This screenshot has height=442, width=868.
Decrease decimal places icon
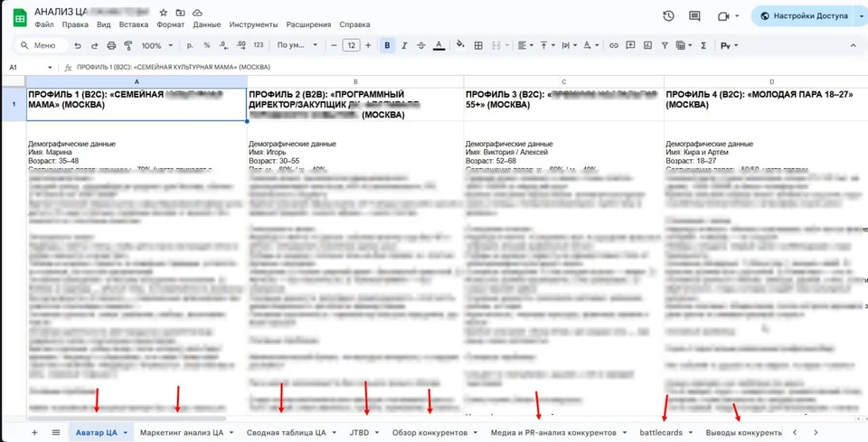[x=223, y=45]
